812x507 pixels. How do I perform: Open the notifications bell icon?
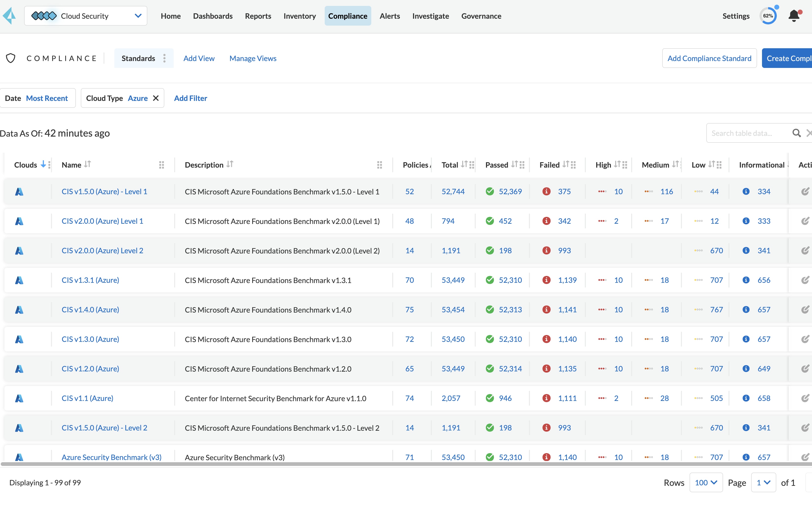pyautogui.click(x=794, y=16)
